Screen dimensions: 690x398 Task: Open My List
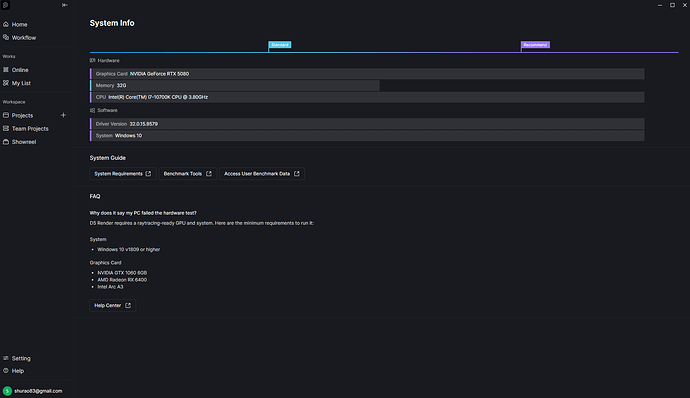click(21, 83)
